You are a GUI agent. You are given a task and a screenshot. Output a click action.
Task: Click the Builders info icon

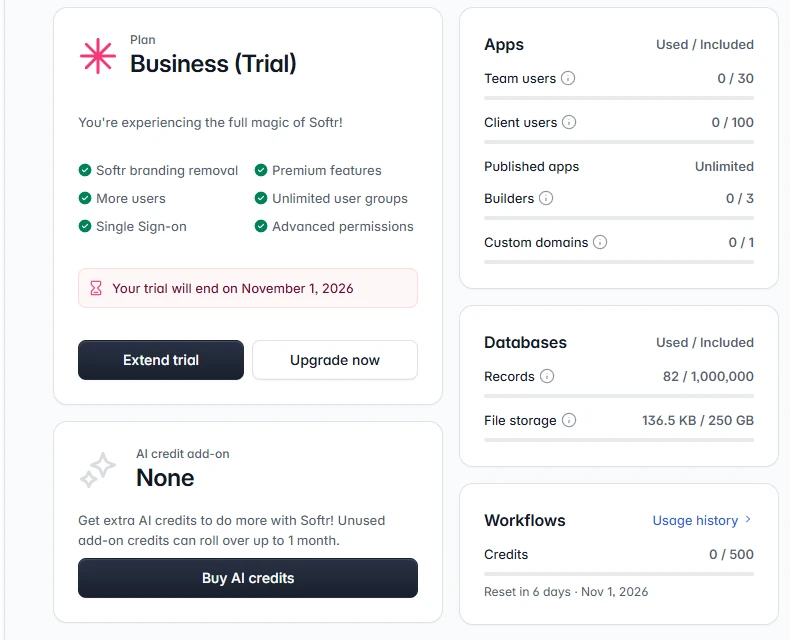[546, 198]
